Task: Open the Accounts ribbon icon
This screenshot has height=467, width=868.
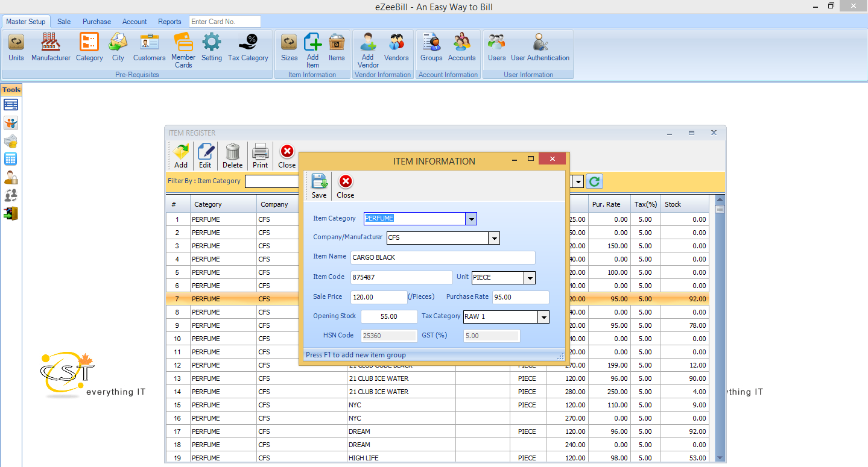Action: (x=462, y=48)
